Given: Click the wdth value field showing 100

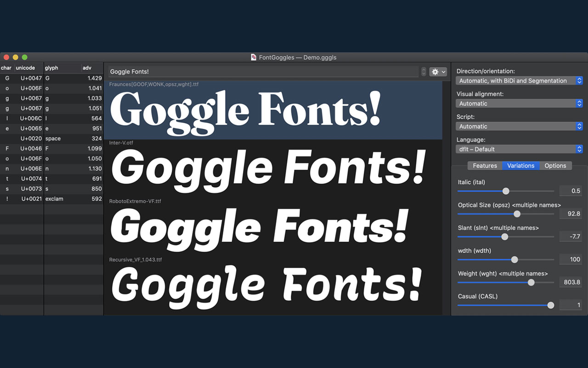Looking at the screenshot, I should [571, 259].
